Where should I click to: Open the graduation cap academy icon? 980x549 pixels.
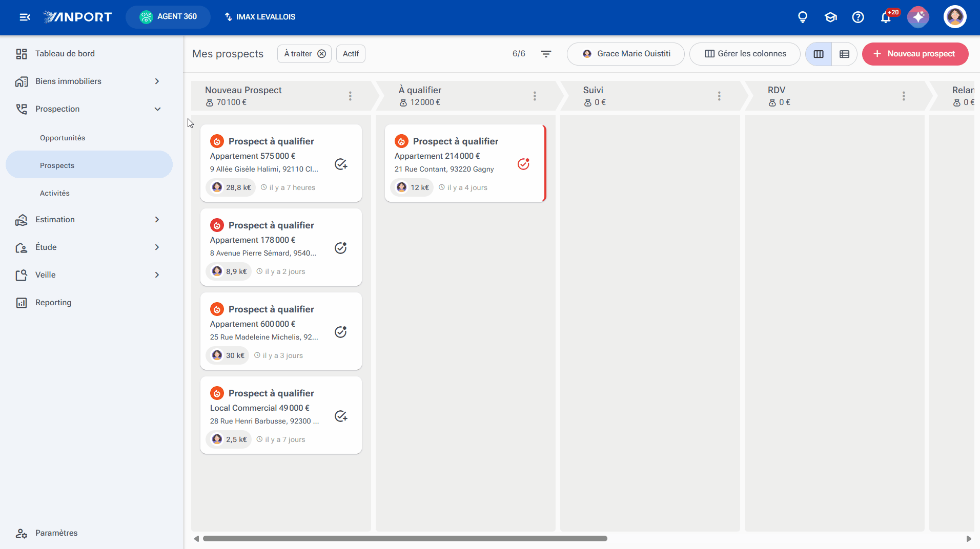[830, 17]
